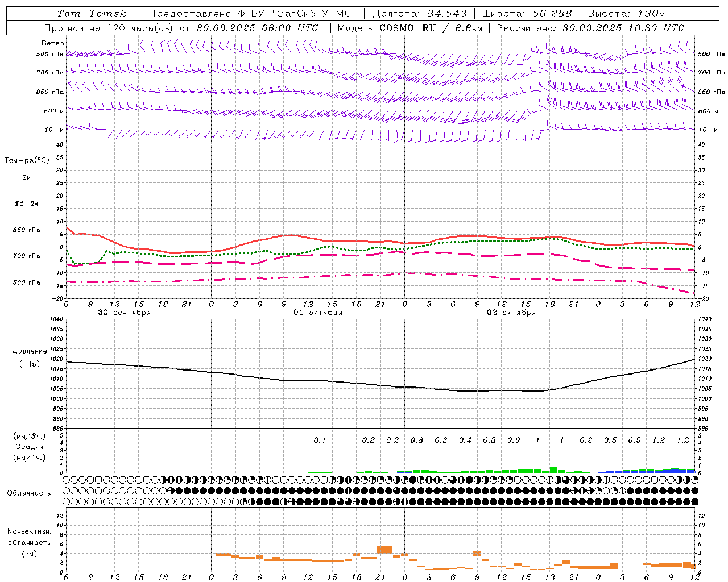The height and width of the screenshot is (582, 728).
Task: Select the "Долгота: 84.543" header field
Action: click(x=420, y=14)
